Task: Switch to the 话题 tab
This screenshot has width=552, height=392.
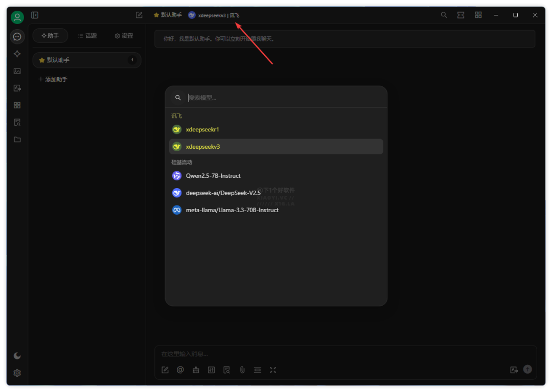Action: click(x=87, y=36)
